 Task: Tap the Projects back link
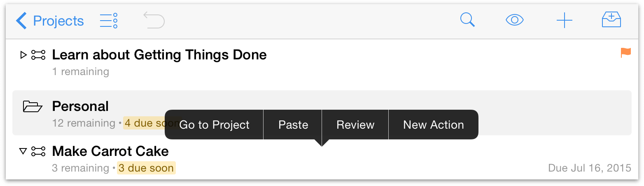tap(58, 21)
